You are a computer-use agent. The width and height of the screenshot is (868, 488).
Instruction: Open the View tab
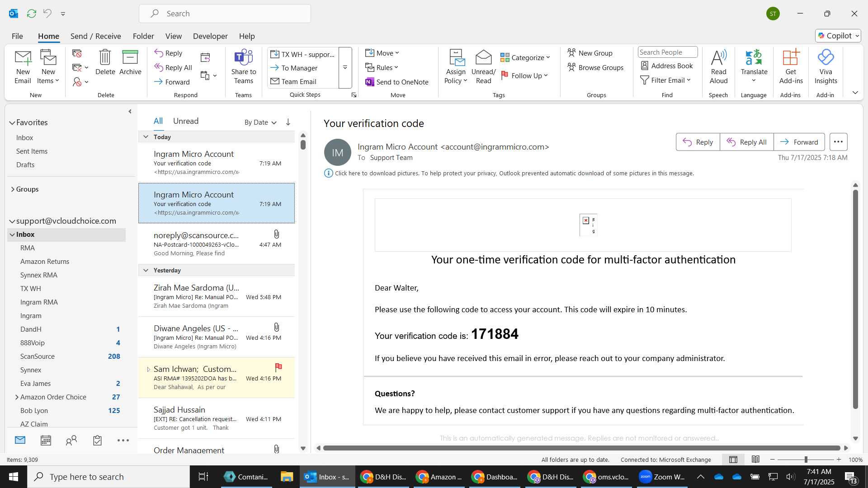tap(173, 36)
